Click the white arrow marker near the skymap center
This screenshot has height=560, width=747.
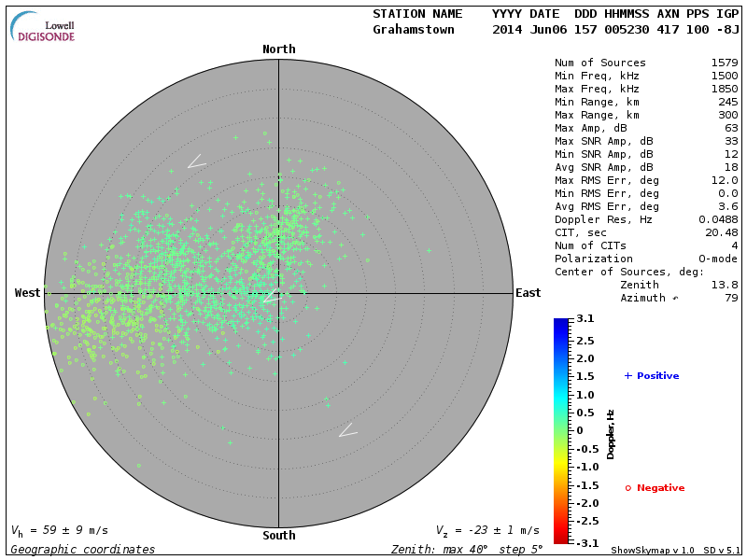point(272,296)
